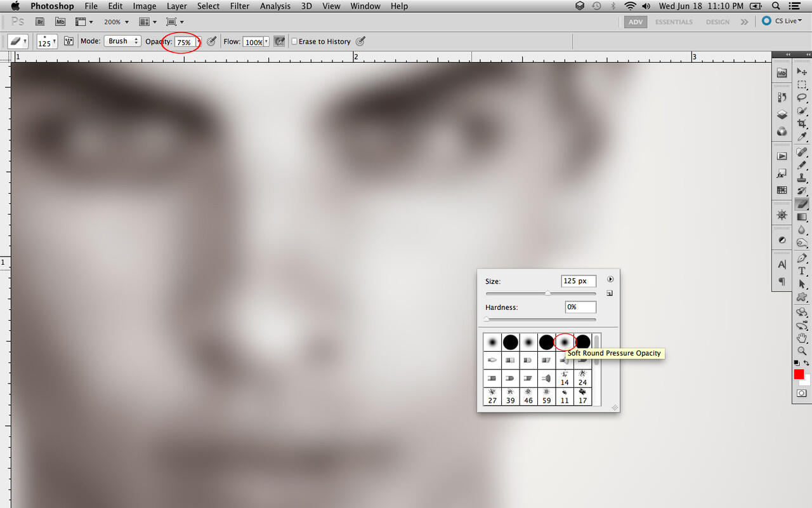Launch Bridge from the application bar

(40, 22)
